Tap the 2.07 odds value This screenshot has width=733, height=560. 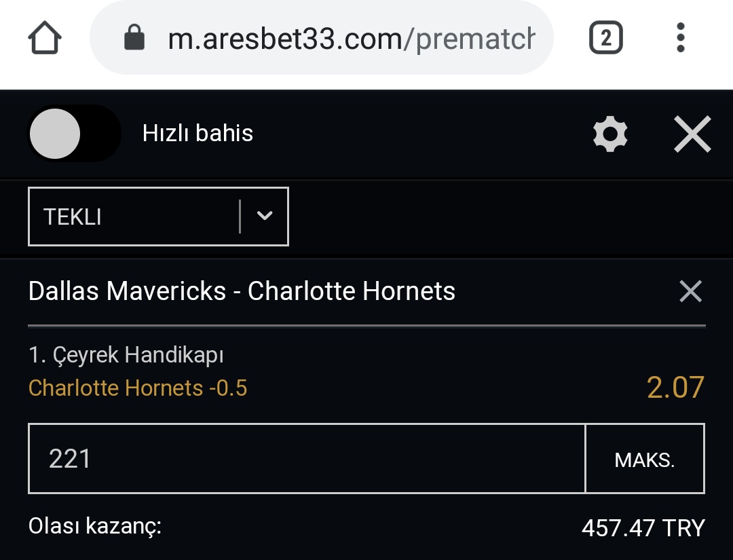[x=675, y=388]
